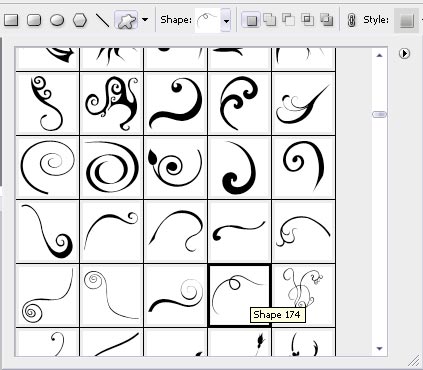The image size is (423, 370).
Task: Select the Custom Shape tool
Action: point(126,20)
